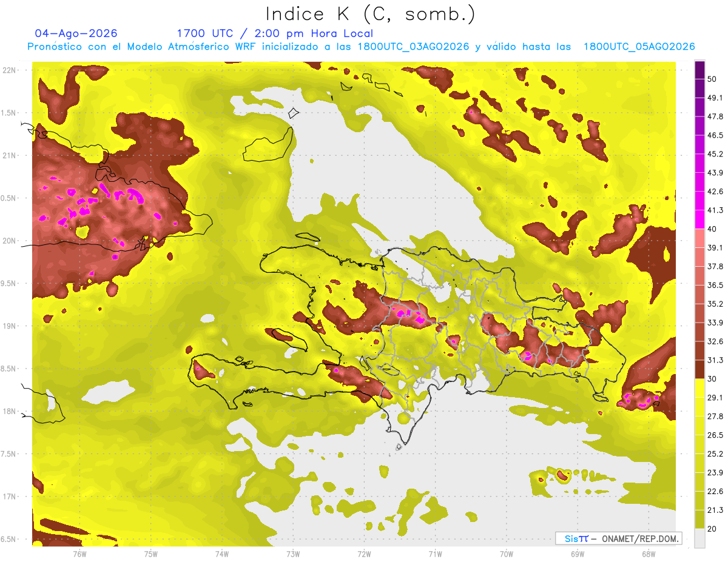Click the "18N" latitude label
The width and height of the screenshot is (728, 562).
click(x=10, y=411)
